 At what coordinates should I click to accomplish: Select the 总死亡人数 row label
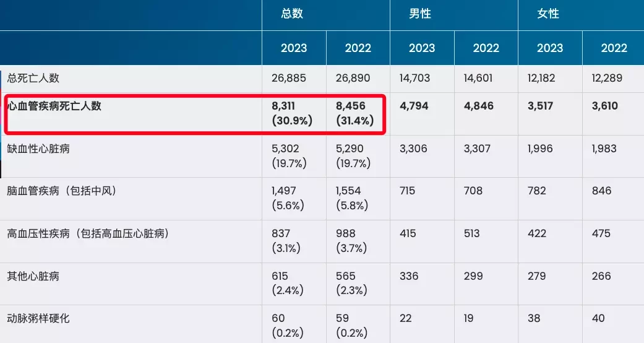pyautogui.click(x=33, y=78)
